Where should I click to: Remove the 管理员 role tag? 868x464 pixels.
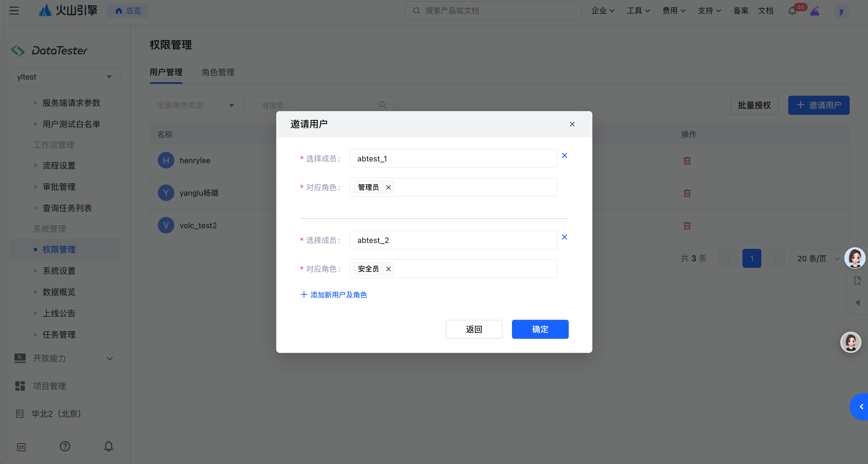click(x=388, y=187)
